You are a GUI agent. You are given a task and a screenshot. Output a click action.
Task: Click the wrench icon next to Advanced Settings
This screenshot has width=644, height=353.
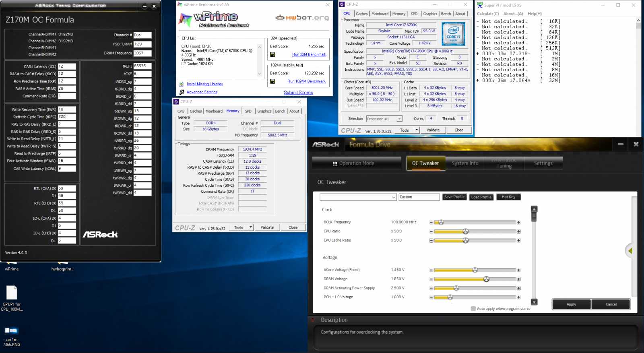(x=182, y=92)
